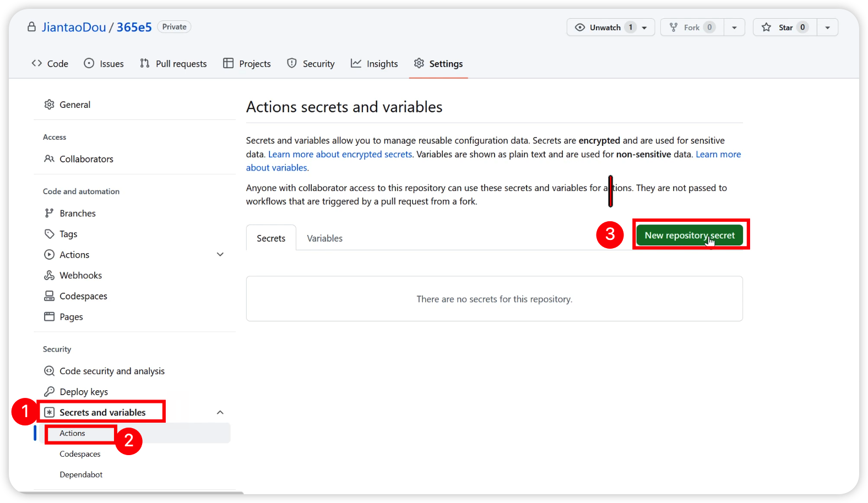
Task: Open the Collaborators settings page label
Action: tap(86, 159)
